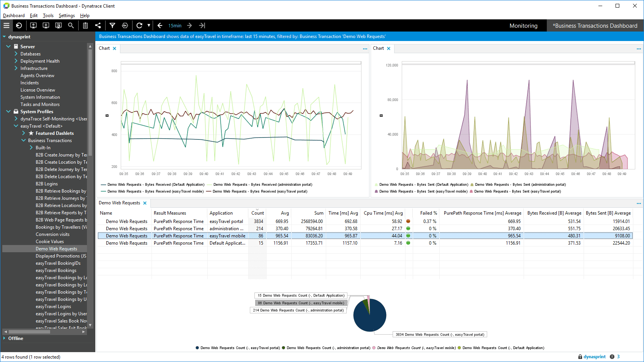The width and height of the screenshot is (644, 362).
Task: Open left chart dashlet options ellipsis
Action: [x=365, y=49]
